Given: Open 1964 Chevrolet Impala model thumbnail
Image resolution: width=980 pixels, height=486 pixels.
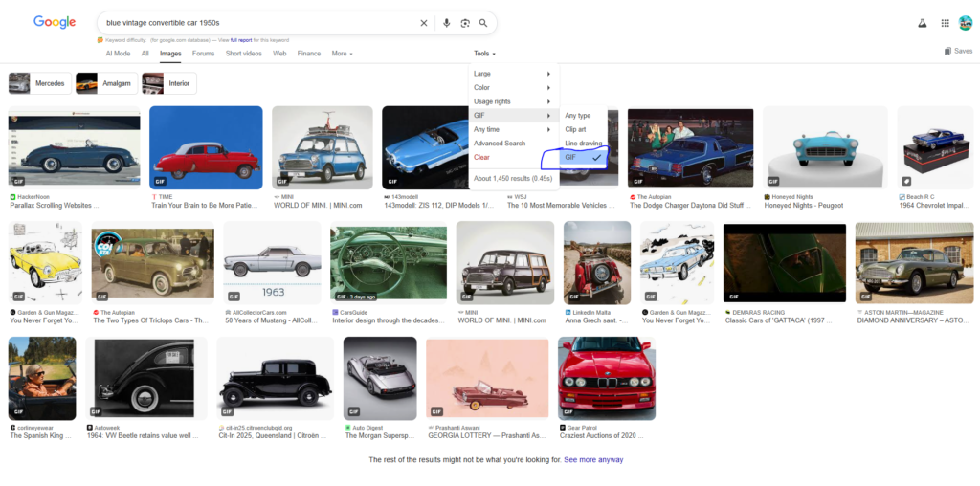Looking at the screenshot, I should pos(936,147).
